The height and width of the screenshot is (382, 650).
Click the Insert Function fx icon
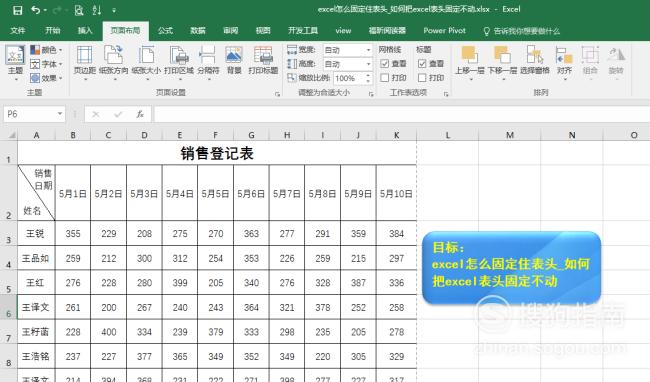pyautogui.click(x=140, y=114)
